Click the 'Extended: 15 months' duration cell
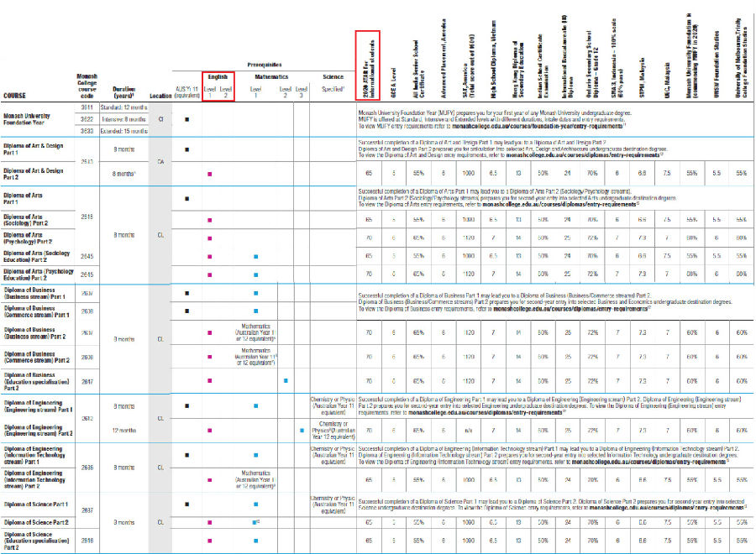This screenshot has height=554, width=756. (x=124, y=131)
